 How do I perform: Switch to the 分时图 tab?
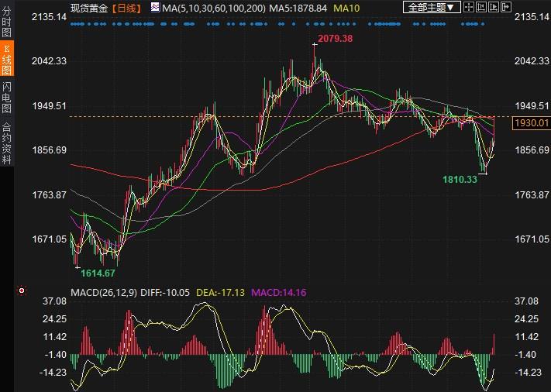6,23
